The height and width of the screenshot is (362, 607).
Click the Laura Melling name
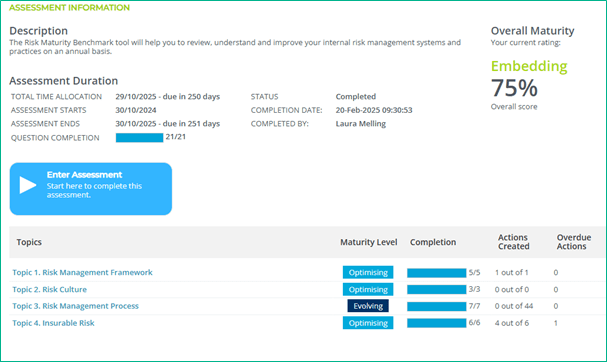coord(361,124)
